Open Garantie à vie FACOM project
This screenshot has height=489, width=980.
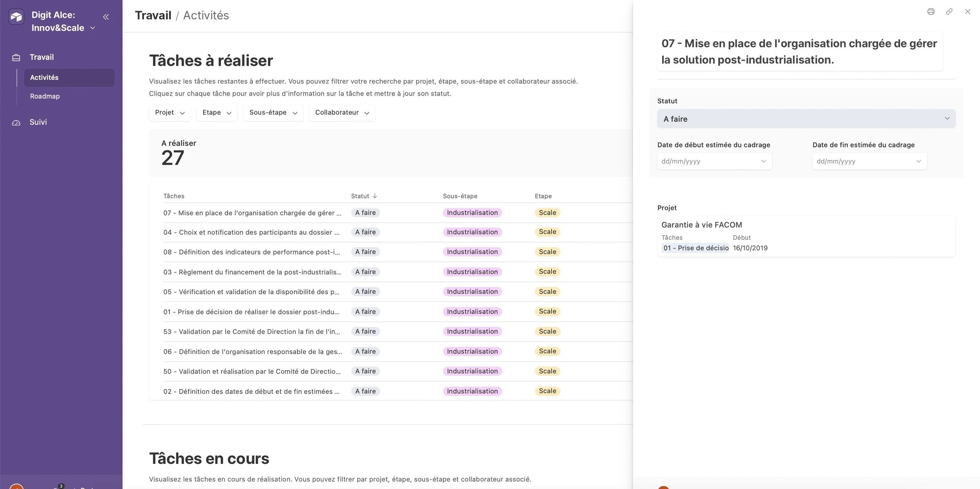(702, 225)
